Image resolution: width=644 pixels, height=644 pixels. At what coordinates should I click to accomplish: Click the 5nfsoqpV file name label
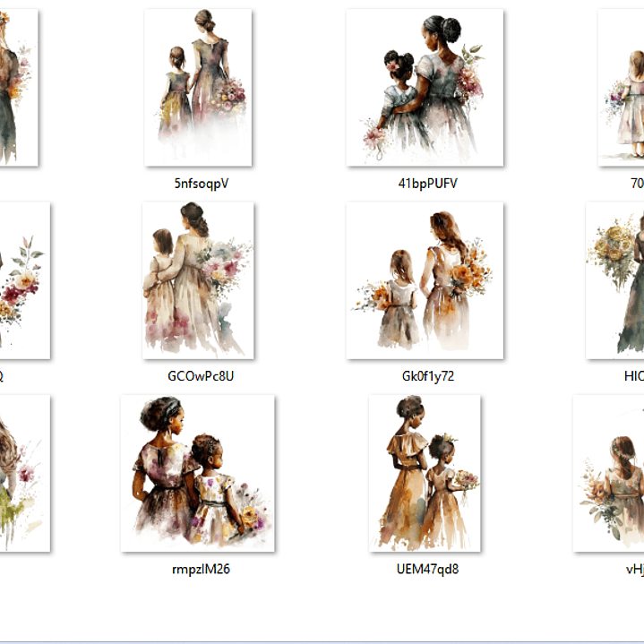tap(201, 184)
